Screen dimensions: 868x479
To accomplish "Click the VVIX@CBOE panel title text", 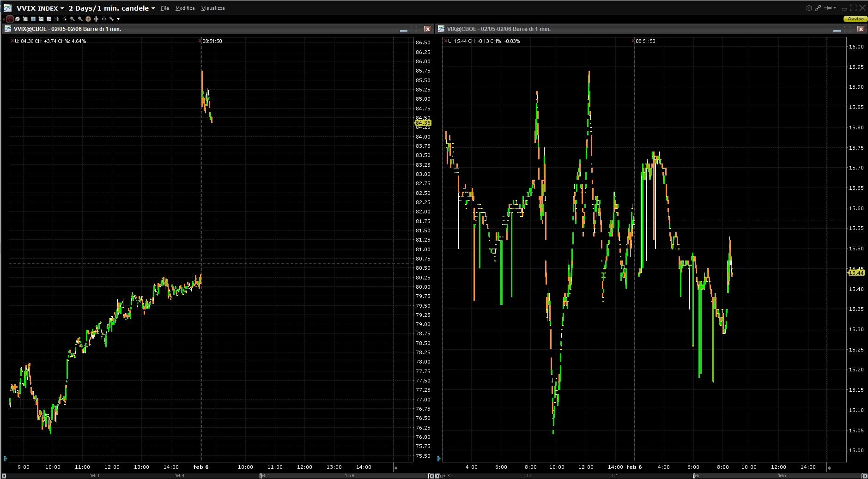I will tap(67, 29).
